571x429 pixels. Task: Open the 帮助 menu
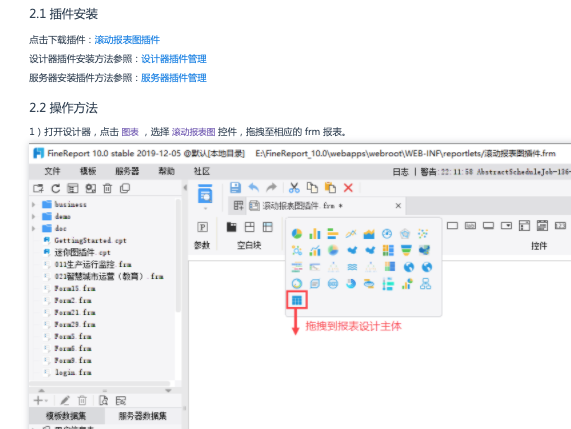[166, 171]
